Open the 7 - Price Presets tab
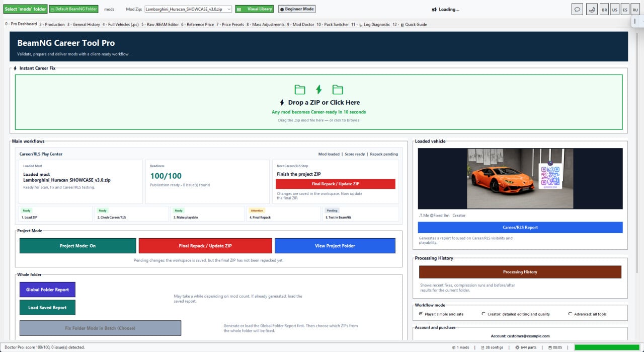Screen dimensions: 644x352 coord(230,24)
